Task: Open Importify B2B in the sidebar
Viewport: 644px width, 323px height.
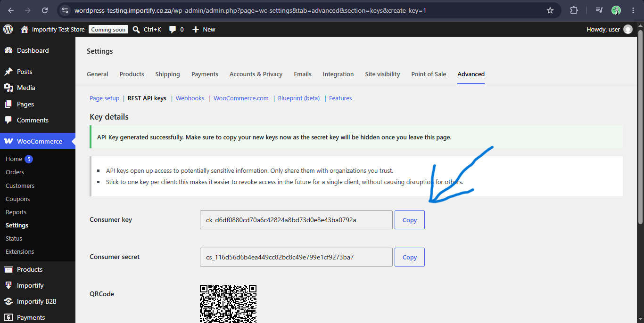Action: [x=38, y=301]
